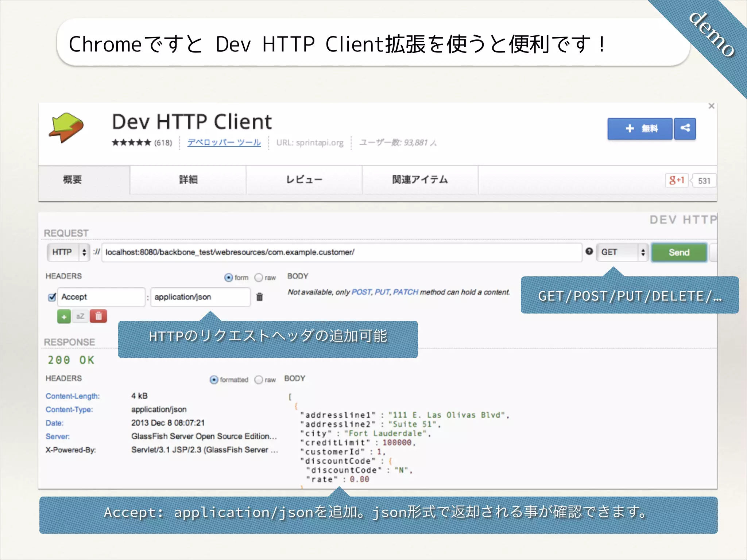
Task: Click the "customerId" JSON line
Action: 343,452
